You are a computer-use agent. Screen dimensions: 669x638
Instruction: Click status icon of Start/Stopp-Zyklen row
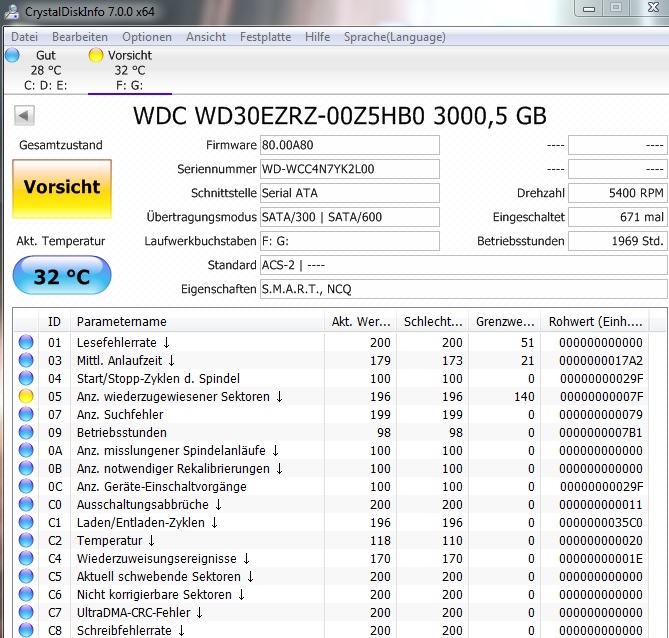(26, 378)
